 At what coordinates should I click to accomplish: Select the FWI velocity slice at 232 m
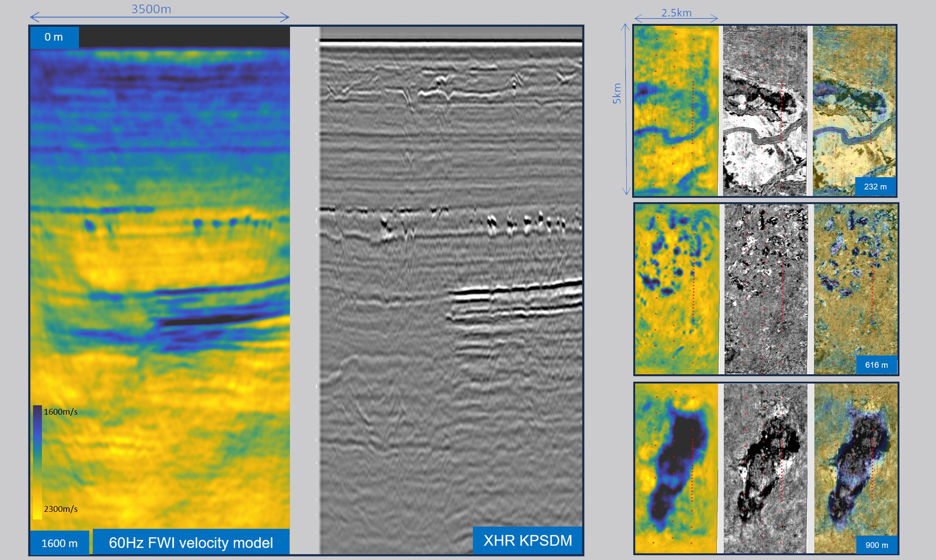[676, 110]
